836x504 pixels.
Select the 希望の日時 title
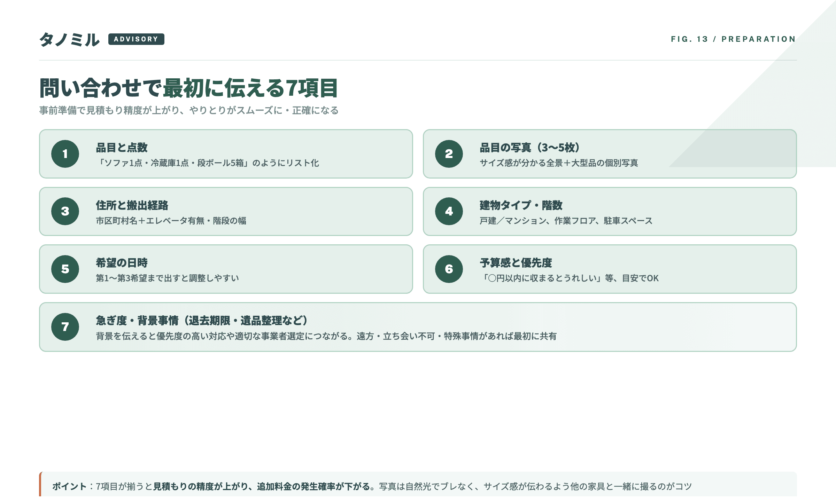click(122, 263)
